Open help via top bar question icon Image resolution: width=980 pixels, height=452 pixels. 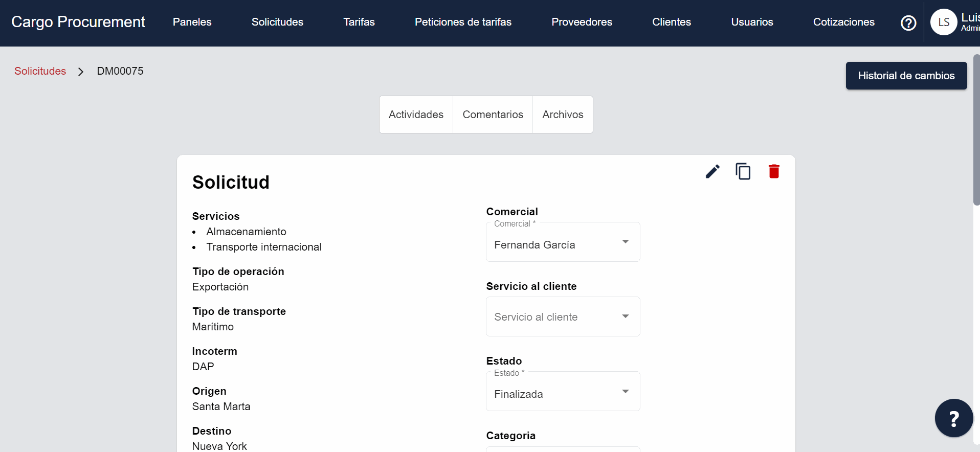point(908,23)
